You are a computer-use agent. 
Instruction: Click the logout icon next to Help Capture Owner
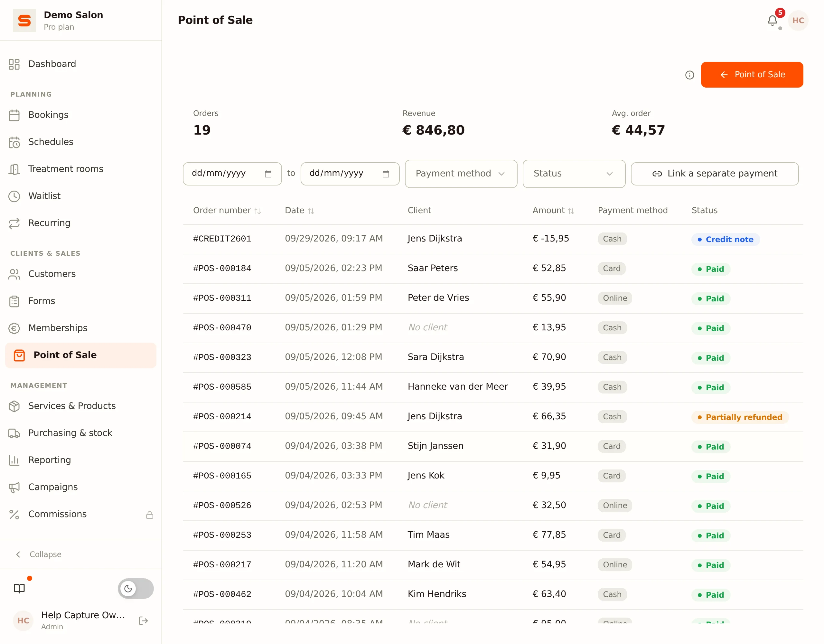143,620
